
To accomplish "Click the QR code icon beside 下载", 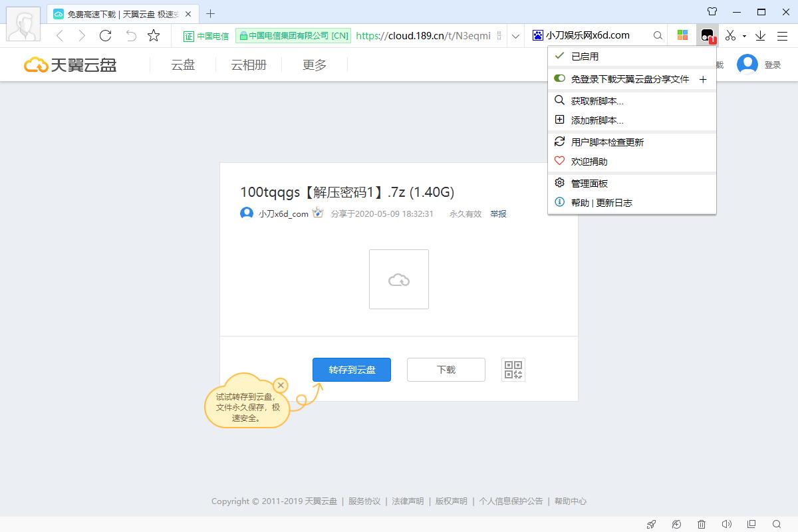I will (513, 370).
